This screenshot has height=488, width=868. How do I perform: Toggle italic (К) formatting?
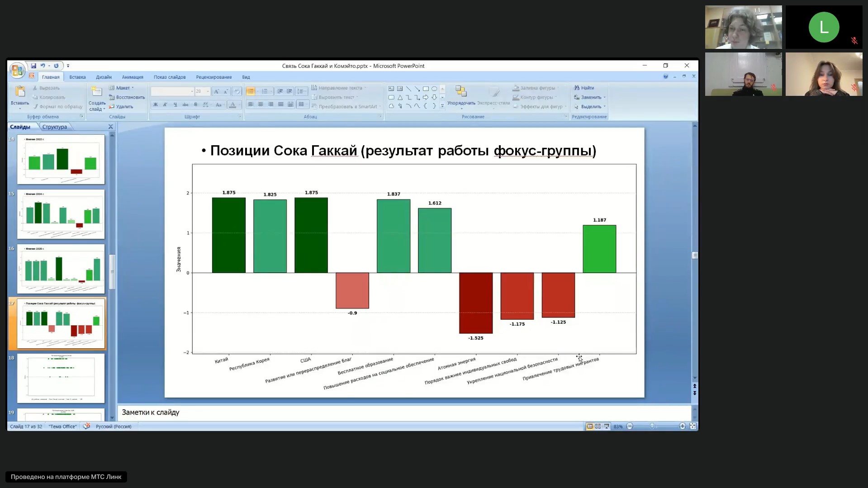(x=165, y=104)
